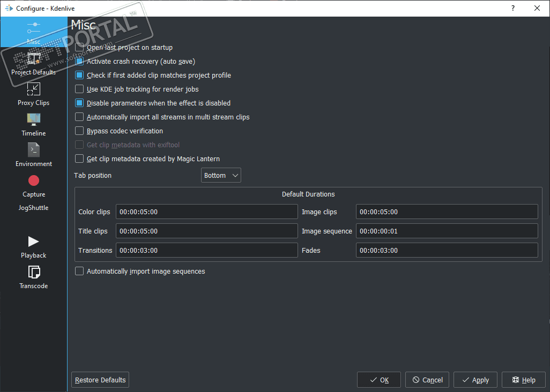Open the Project Defaults page icon
Viewport: 550px width, 392px height.
pyautogui.click(x=34, y=58)
